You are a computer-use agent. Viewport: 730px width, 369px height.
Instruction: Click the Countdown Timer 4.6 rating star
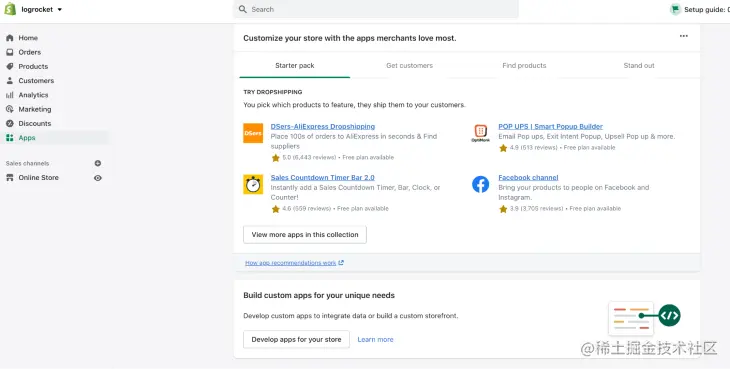click(x=276, y=209)
